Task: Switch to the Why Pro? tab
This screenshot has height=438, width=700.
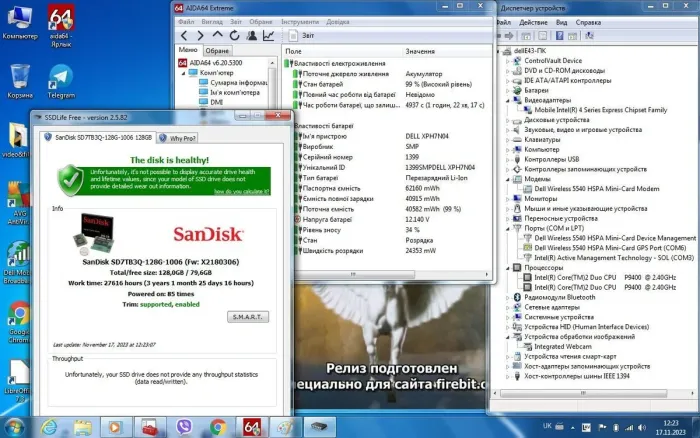Action: [x=181, y=138]
